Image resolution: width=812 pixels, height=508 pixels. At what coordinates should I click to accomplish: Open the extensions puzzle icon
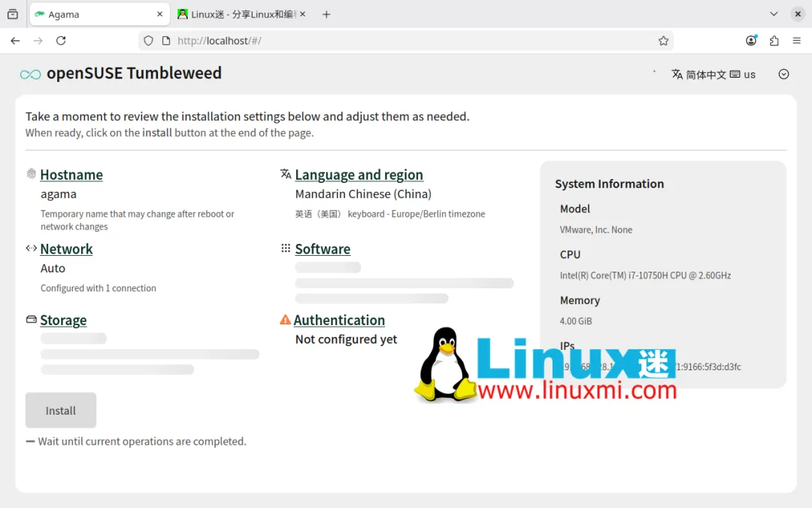774,41
